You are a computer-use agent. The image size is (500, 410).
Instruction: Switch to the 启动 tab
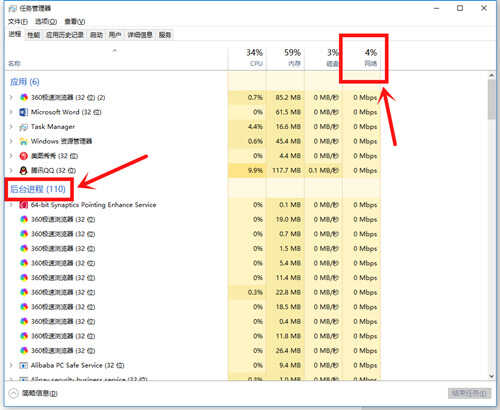(96, 35)
